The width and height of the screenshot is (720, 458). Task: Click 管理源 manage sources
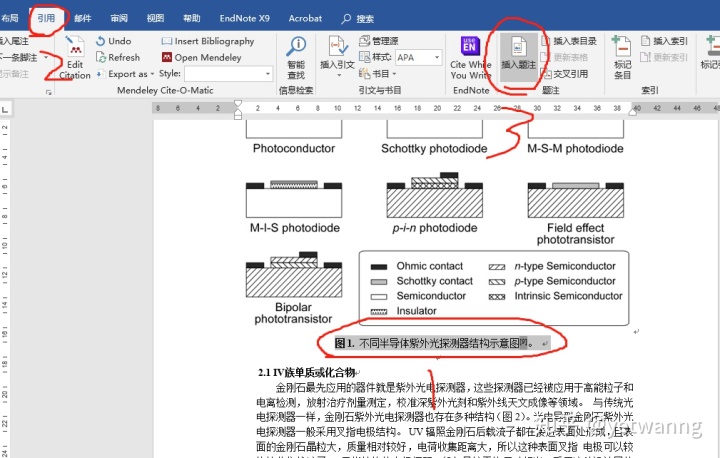378,41
